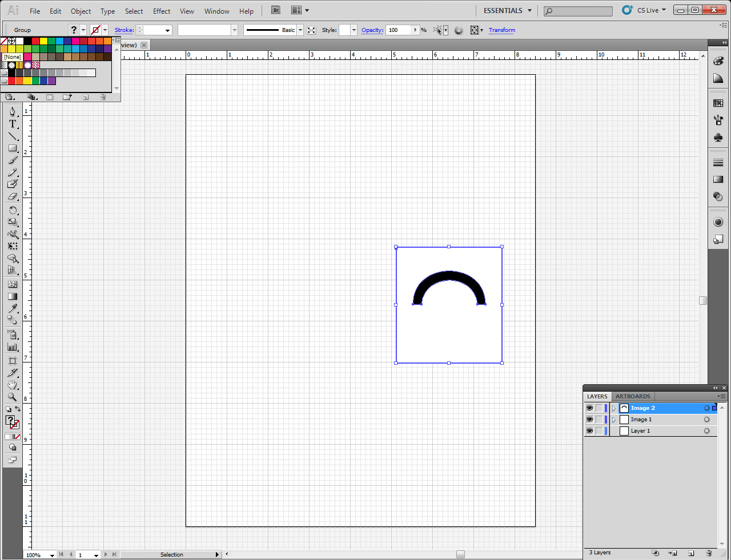Target the Layer 1 appearance circle
731x560 pixels.
[x=706, y=431]
